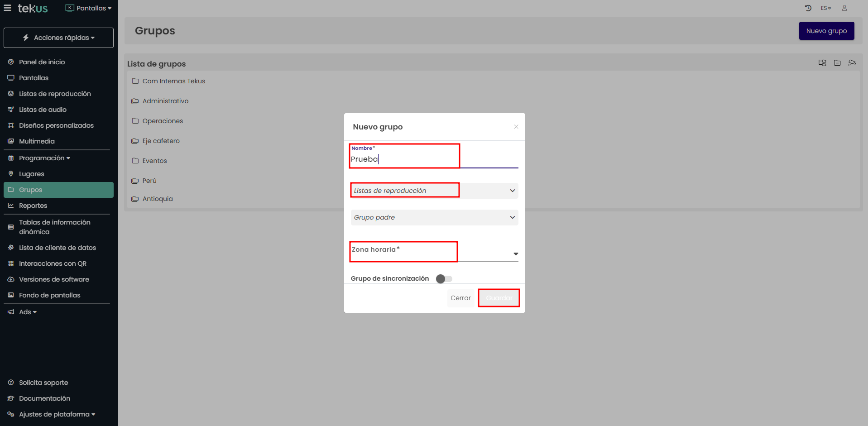Viewport: 868px width, 426px height.
Task: Open the Zona horaria selector
Action: 434,253
